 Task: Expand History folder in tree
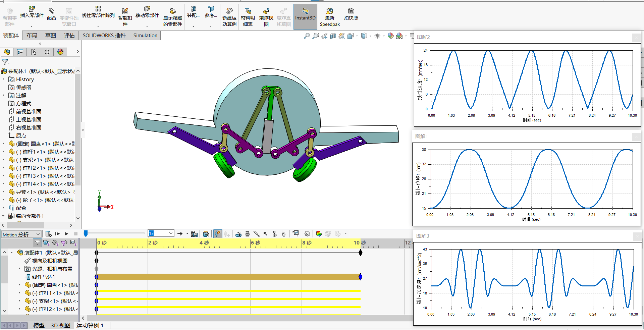click(x=3, y=79)
